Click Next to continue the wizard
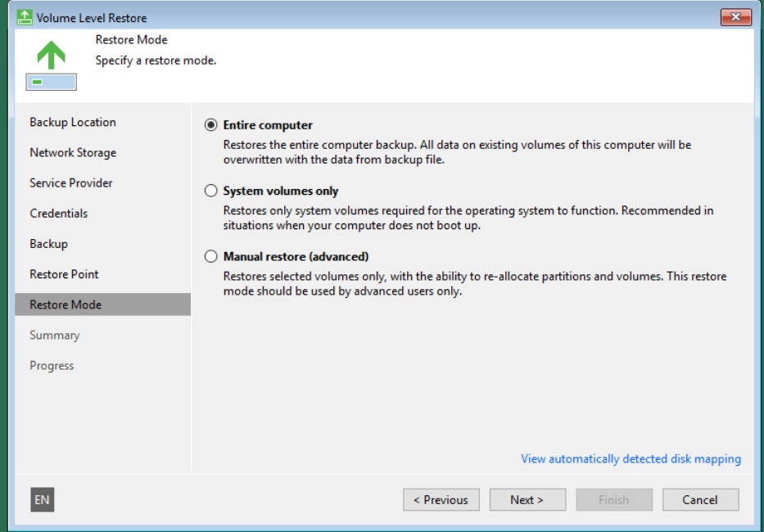Screen dimensions: 764x532 (x=527, y=500)
